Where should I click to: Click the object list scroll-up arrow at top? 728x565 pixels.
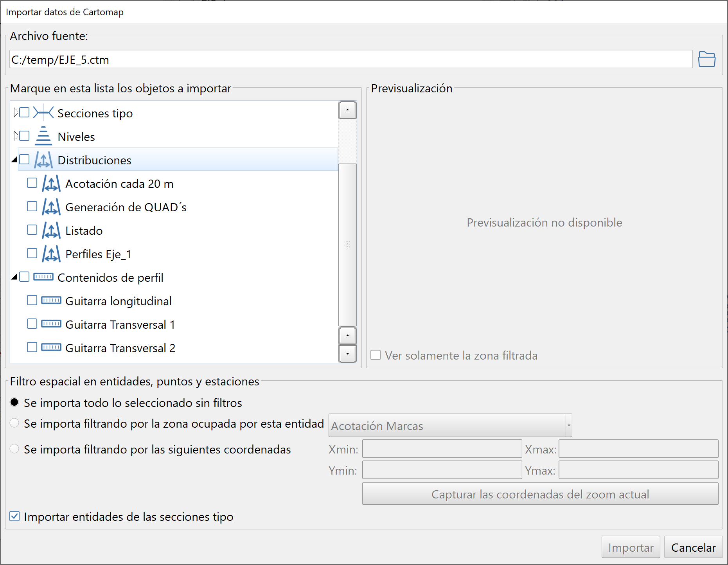[347, 110]
